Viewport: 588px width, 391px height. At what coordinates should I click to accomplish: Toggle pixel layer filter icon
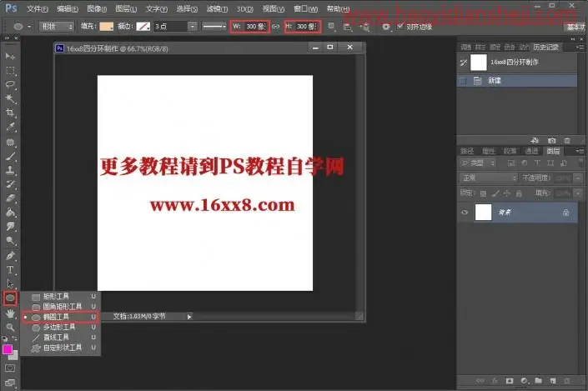[511, 163]
